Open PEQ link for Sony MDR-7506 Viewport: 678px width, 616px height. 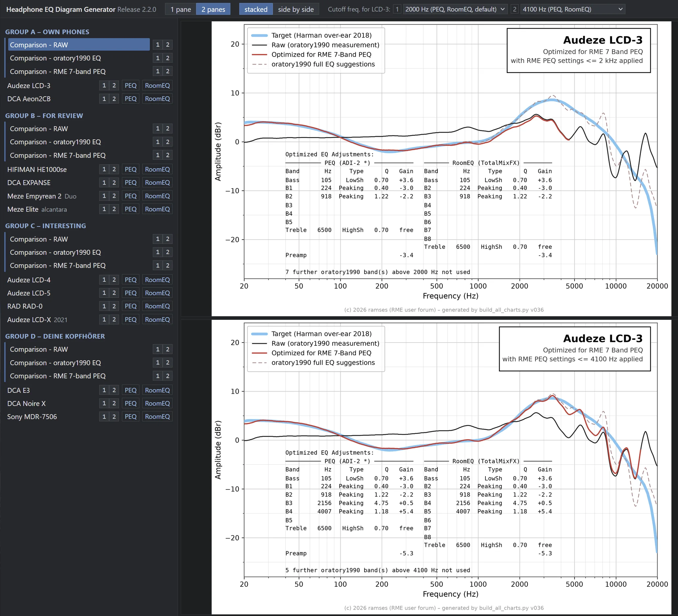[130, 416]
